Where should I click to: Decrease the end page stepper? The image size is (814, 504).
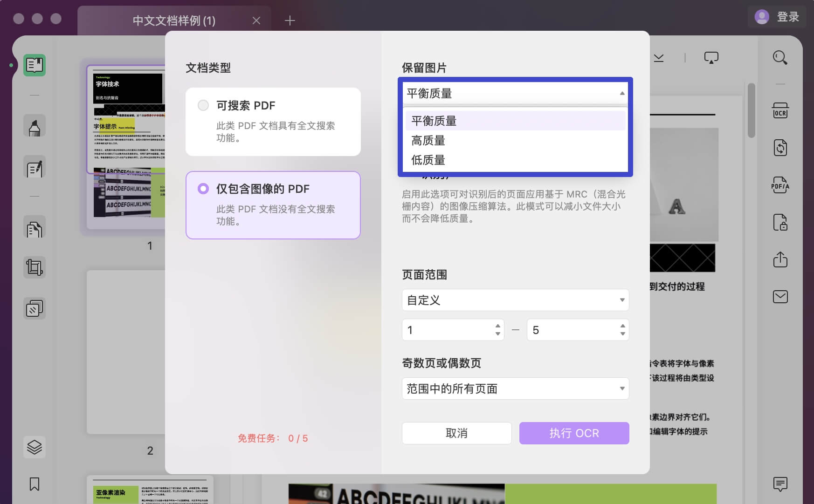tap(623, 334)
